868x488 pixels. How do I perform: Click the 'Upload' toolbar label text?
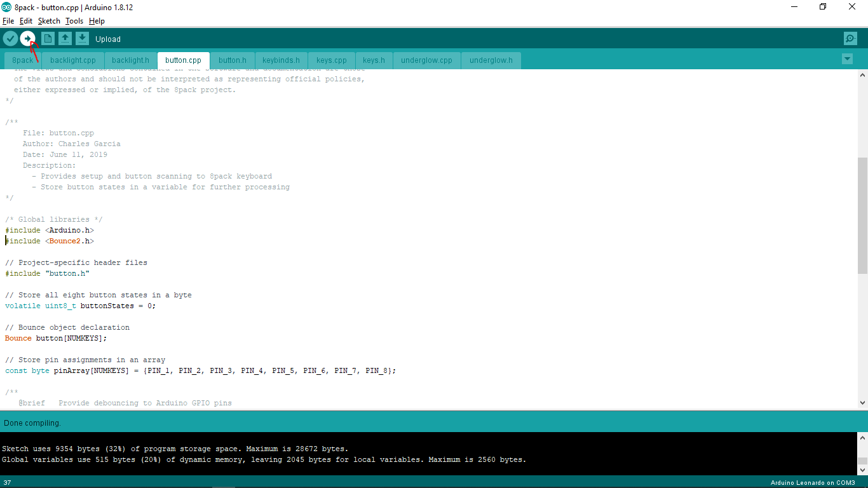click(108, 39)
